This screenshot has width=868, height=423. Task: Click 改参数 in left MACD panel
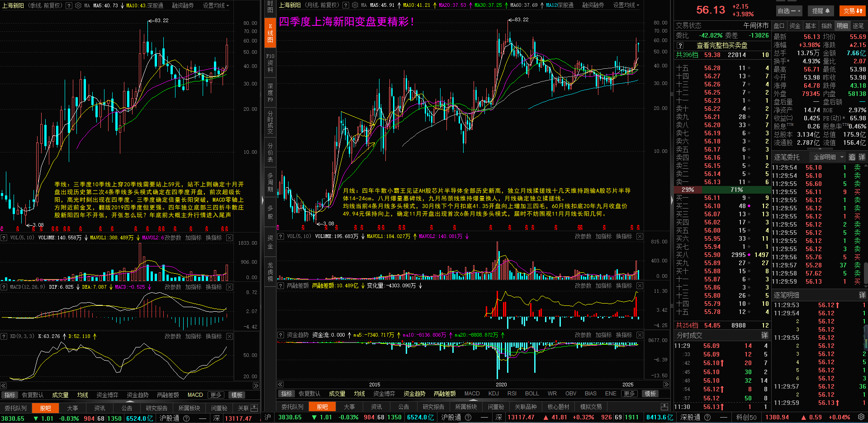(x=173, y=287)
